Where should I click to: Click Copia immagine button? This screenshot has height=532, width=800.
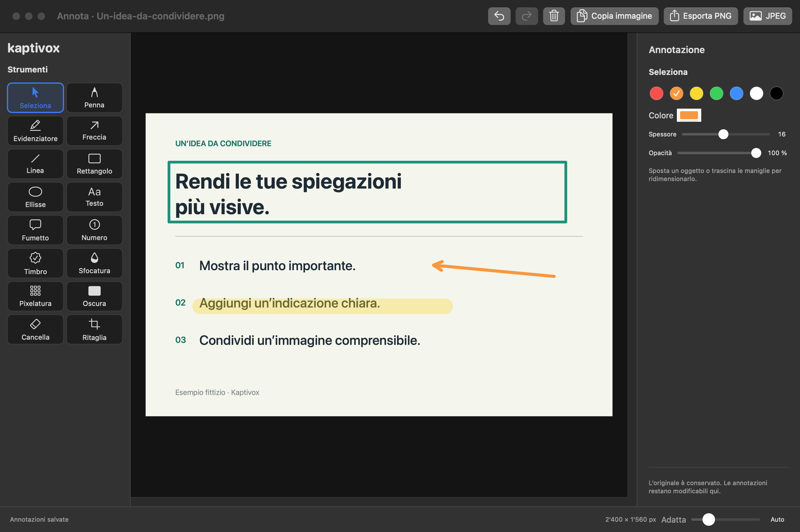click(x=614, y=16)
